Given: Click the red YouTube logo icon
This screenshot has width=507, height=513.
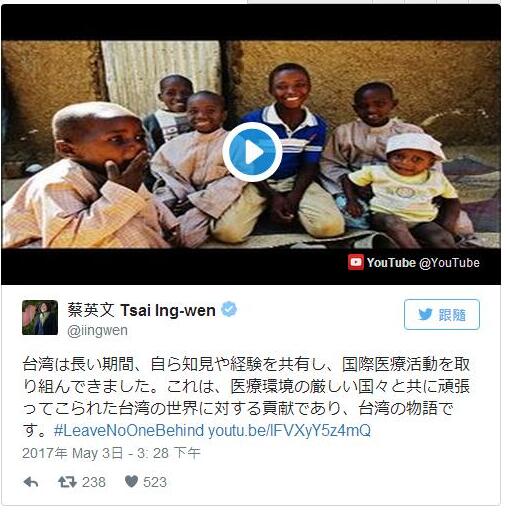Looking at the screenshot, I should 356,262.
